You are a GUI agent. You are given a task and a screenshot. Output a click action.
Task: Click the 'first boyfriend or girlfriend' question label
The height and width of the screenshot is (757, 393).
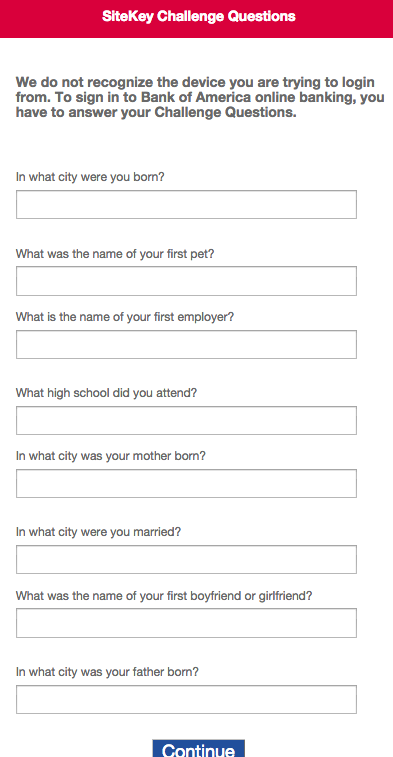(164, 596)
